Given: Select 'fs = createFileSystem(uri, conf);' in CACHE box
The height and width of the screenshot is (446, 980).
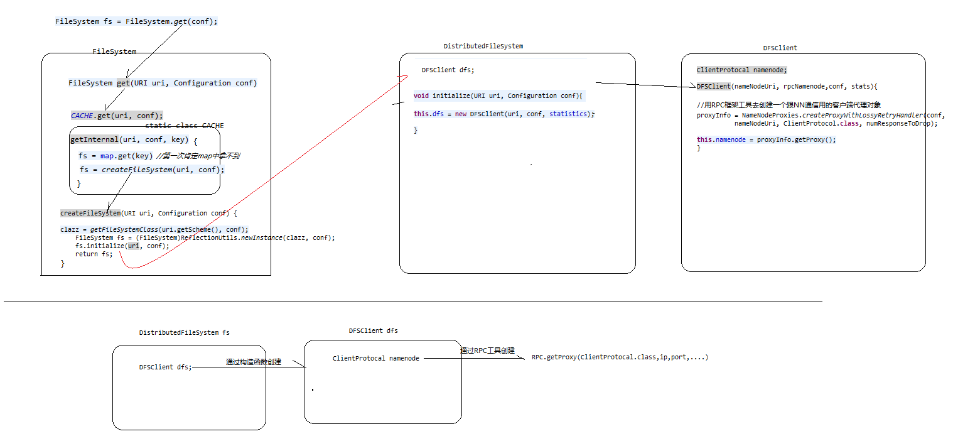Looking at the screenshot, I should pyautogui.click(x=151, y=170).
